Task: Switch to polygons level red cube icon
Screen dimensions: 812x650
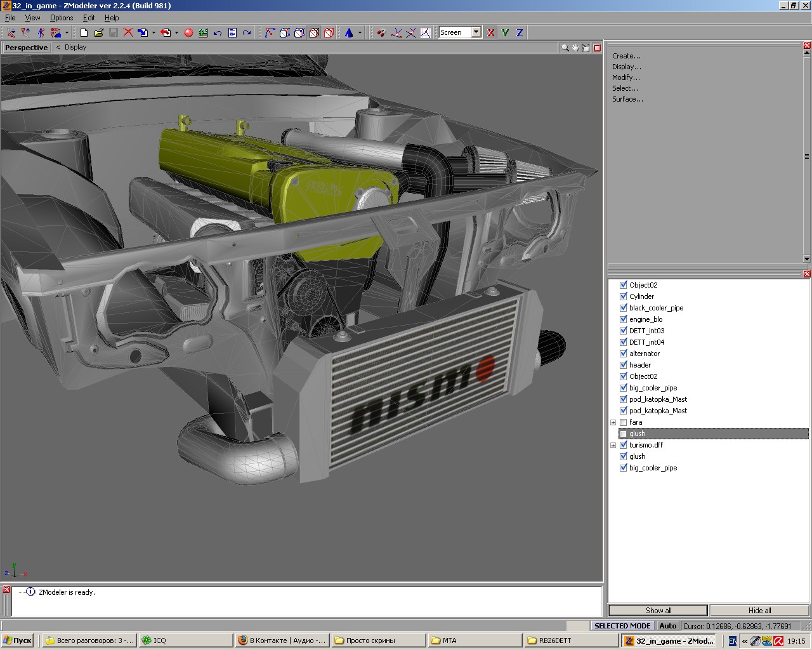Action: pyautogui.click(x=314, y=32)
